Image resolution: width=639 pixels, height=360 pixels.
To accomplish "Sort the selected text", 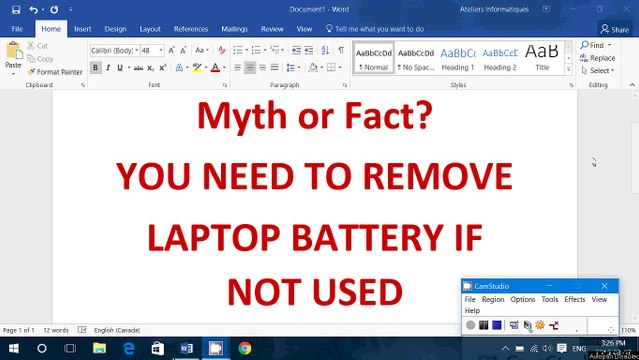I will click(325, 50).
